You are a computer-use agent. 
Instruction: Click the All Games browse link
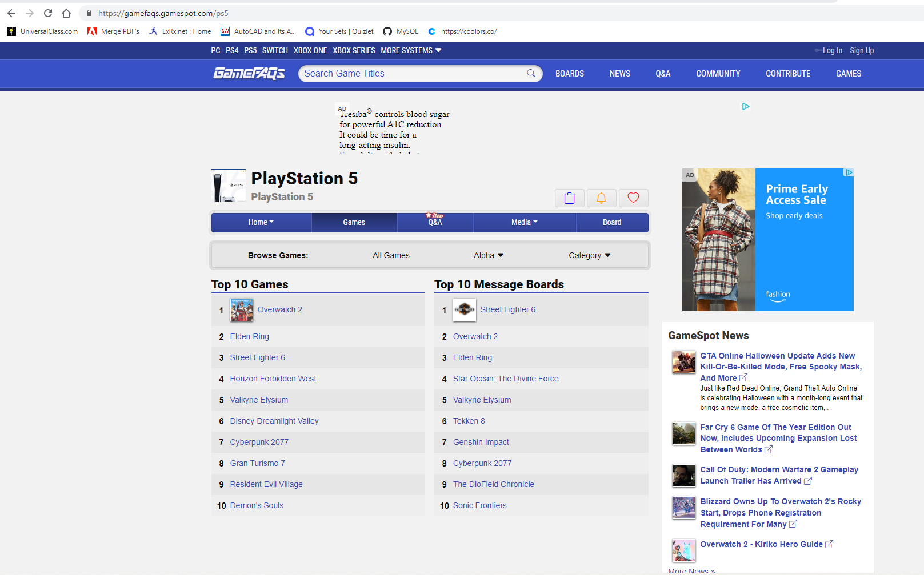point(391,255)
